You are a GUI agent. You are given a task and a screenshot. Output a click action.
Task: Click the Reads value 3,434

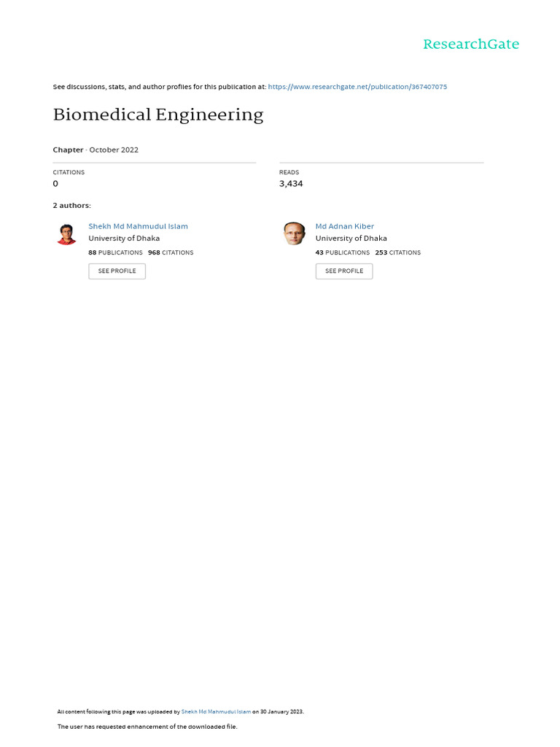tap(291, 184)
